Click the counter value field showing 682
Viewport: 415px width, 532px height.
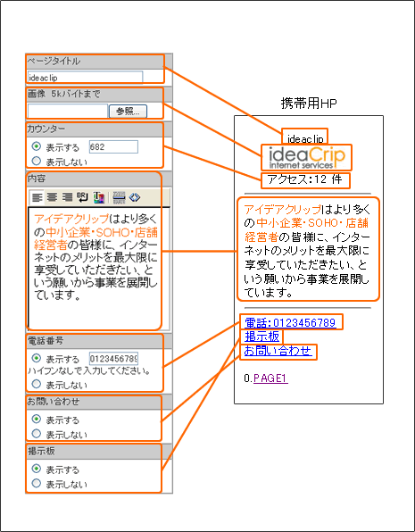pyautogui.click(x=113, y=147)
